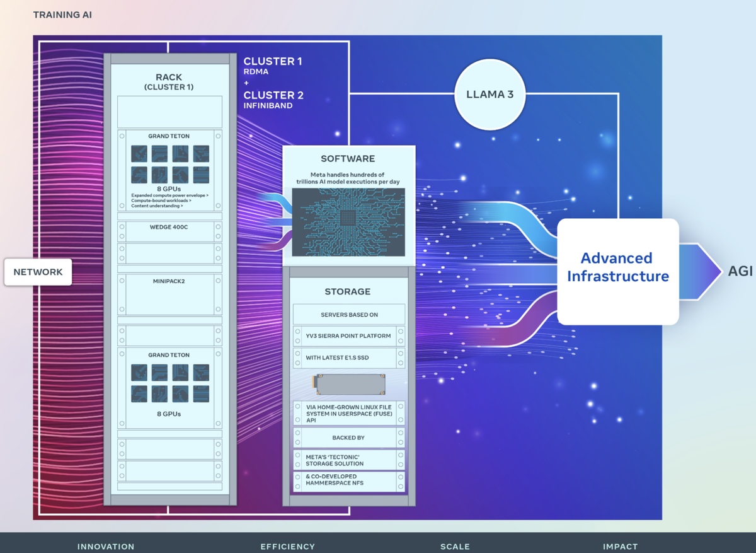Click the AGI arrow label
The width and height of the screenshot is (756, 553).
pyautogui.click(x=741, y=271)
